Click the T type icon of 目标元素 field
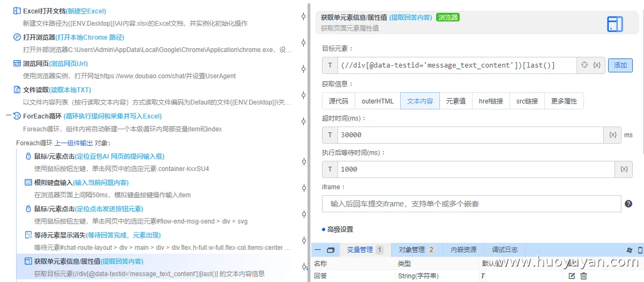The height and width of the screenshot is (282, 644). point(330,65)
